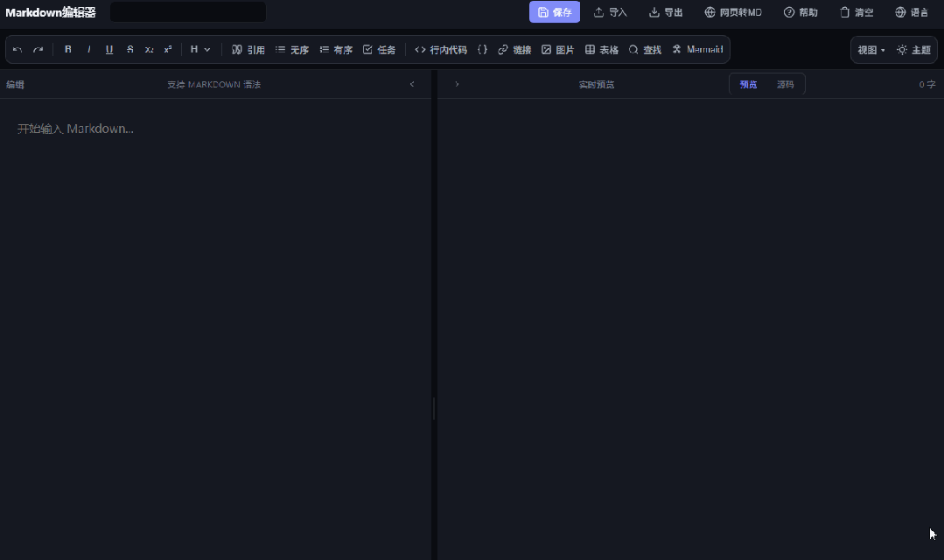Image resolution: width=944 pixels, height=560 pixels.
Task: Switch to the 源码 source tab
Action: pos(785,84)
